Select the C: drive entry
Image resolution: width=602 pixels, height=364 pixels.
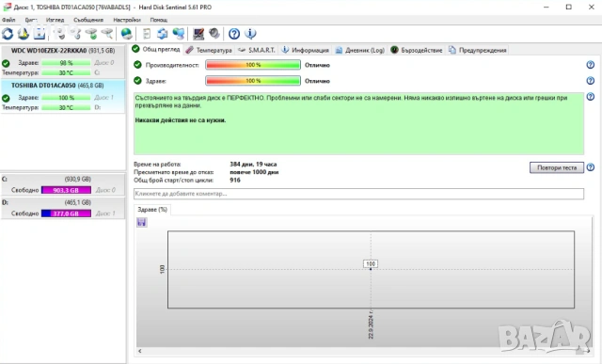click(63, 184)
